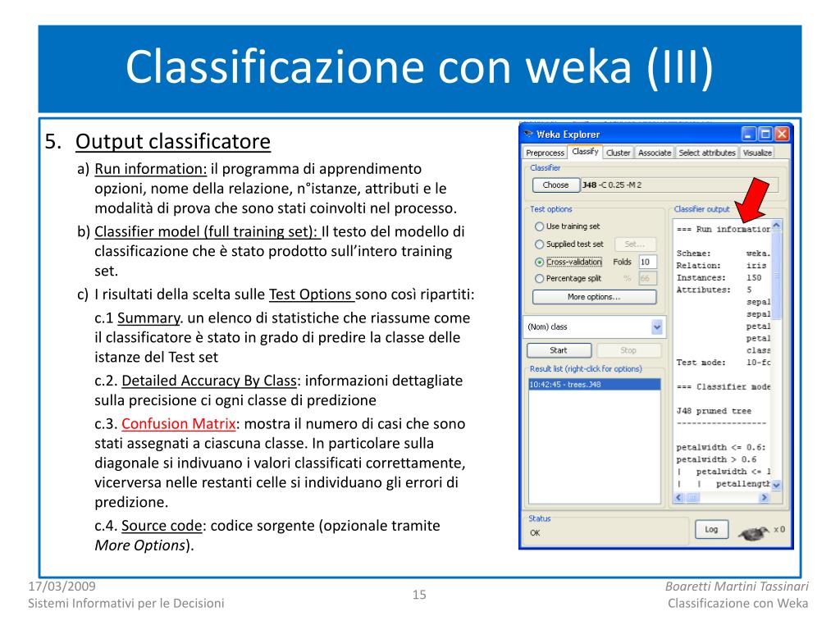
Task: Click the percentage split value field
Action: click(648, 279)
